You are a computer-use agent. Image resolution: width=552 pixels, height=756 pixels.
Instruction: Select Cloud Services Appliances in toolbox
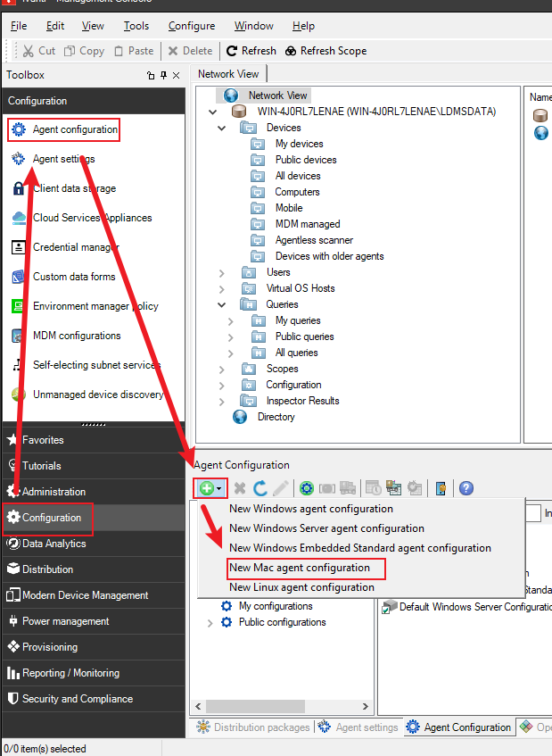point(92,218)
